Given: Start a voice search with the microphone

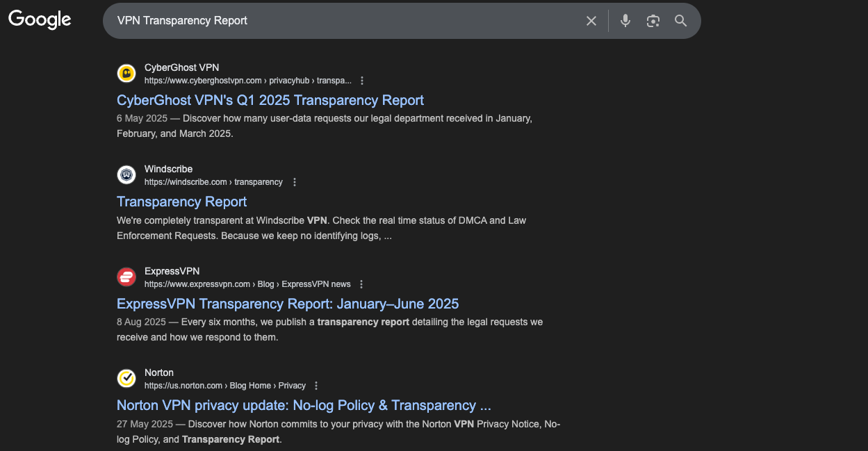Looking at the screenshot, I should 625,21.
